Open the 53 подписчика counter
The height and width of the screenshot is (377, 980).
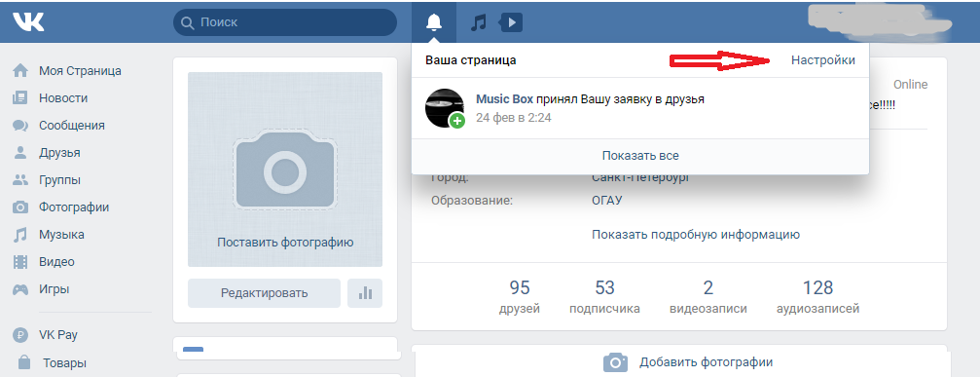(604, 296)
